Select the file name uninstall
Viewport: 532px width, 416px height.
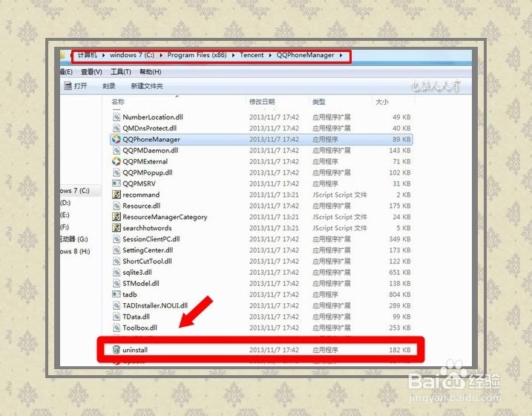click(135, 350)
